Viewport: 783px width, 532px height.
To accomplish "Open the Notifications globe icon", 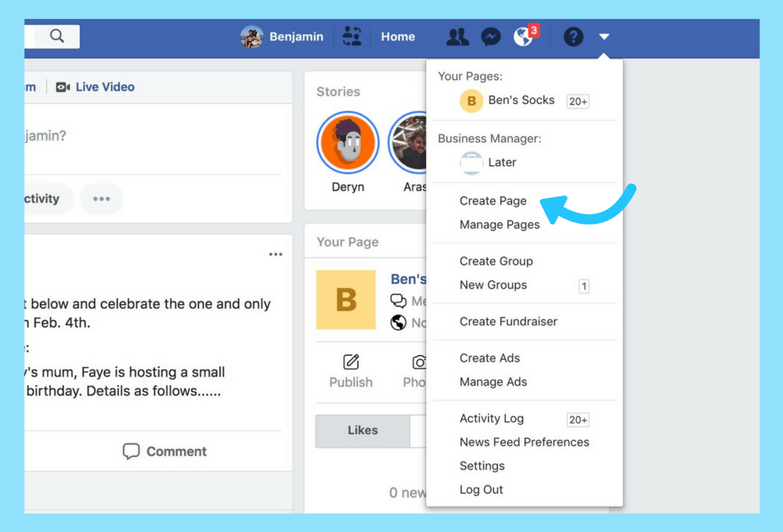I will click(523, 37).
